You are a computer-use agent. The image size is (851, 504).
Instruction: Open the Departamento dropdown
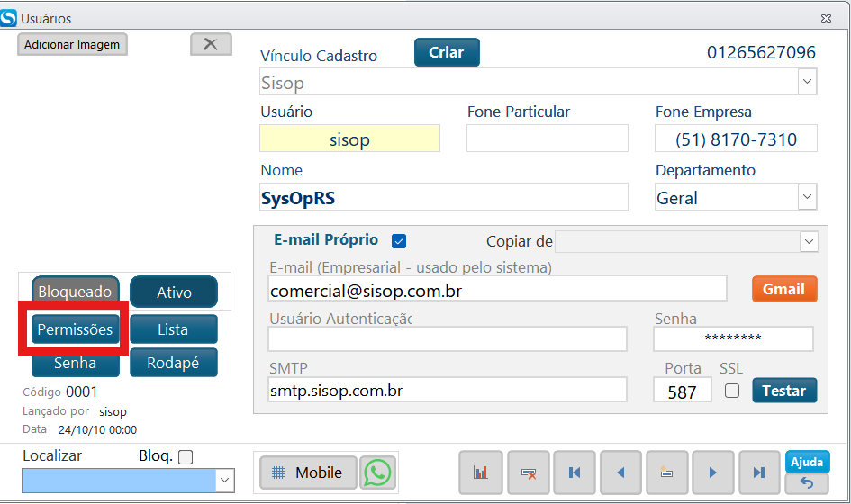tap(806, 197)
